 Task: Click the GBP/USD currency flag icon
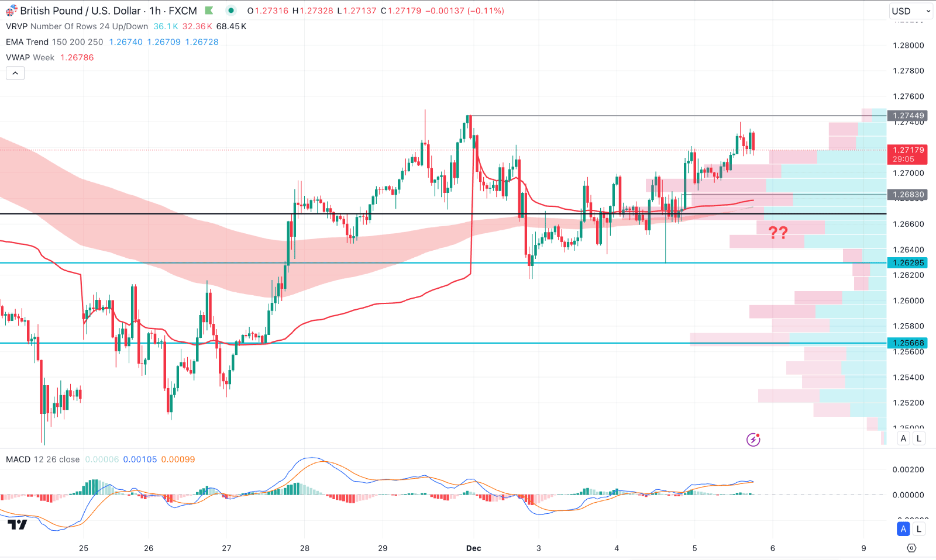[11, 11]
